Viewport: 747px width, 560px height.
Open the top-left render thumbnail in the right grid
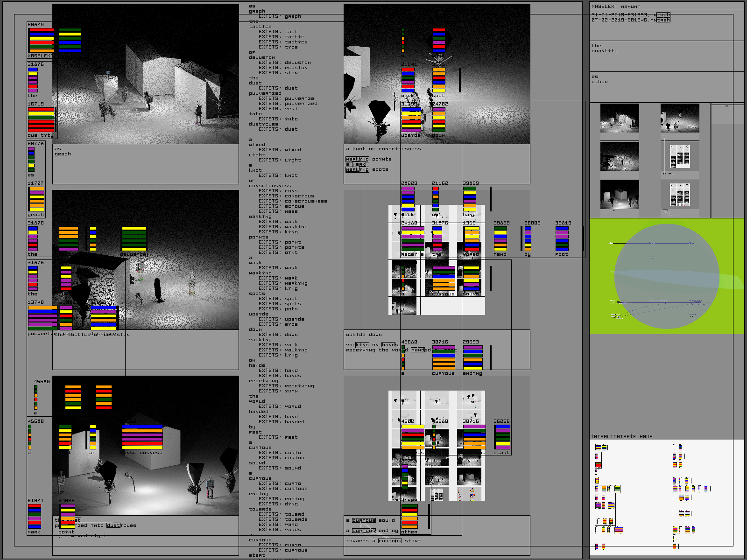pos(619,119)
